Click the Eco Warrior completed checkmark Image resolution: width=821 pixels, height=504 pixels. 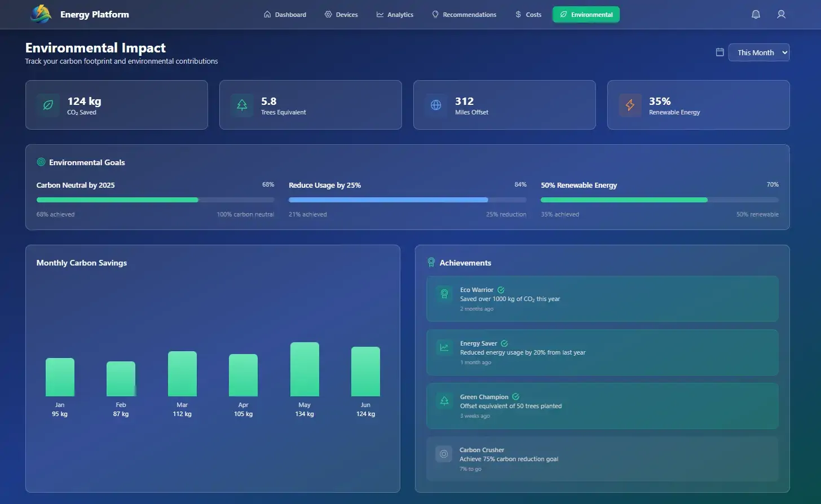click(x=501, y=290)
